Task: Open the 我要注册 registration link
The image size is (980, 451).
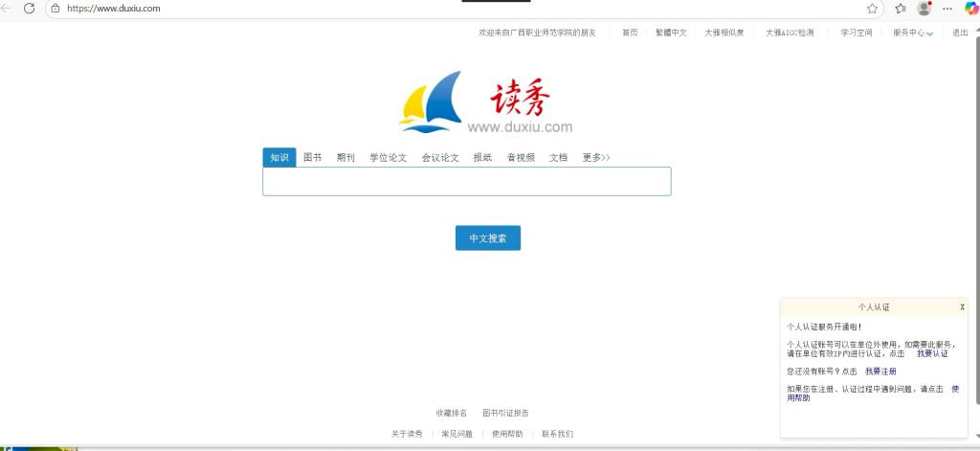Action: point(880,371)
